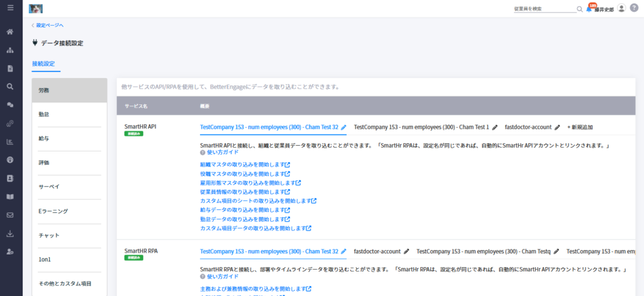
Task: Click the username 藤井史郎 in header
Action: pyautogui.click(x=604, y=9)
